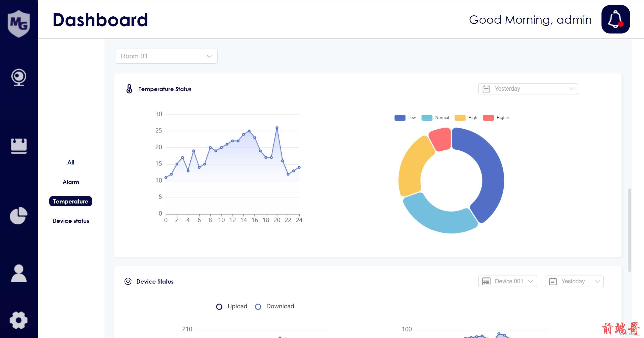Image resolution: width=644 pixels, height=338 pixels.
Task: Open the calendar section in sidebar
Action: pyautogui.click(x=19, y=146)
